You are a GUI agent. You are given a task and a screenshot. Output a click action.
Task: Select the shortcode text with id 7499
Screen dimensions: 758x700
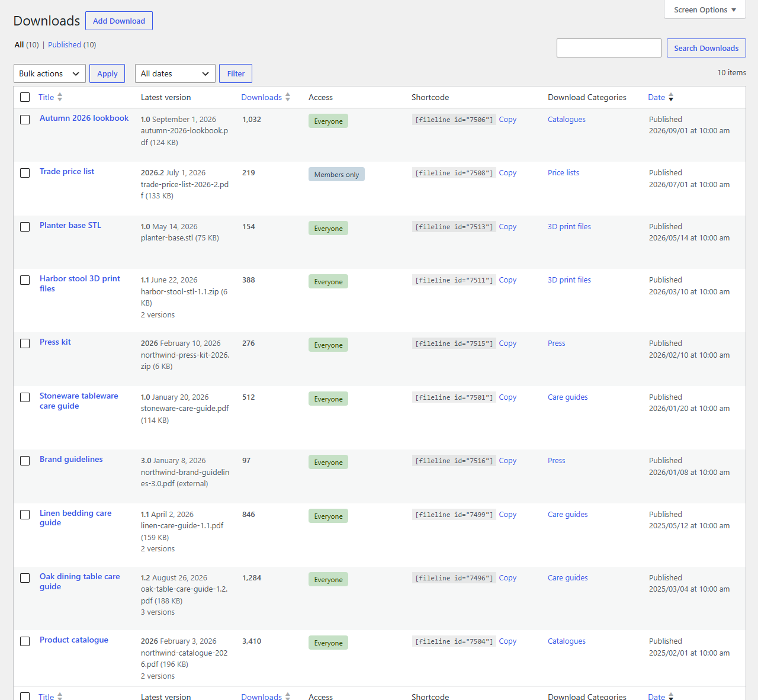click(x=454, y=515)
